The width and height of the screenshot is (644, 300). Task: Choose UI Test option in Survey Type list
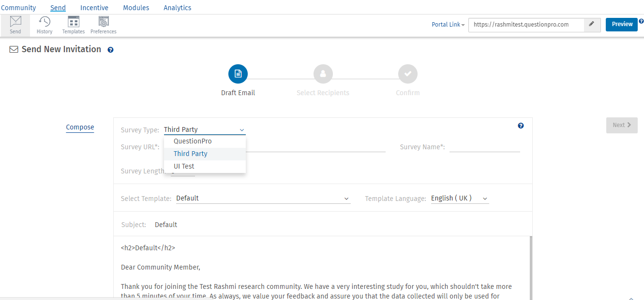[184, 166]
